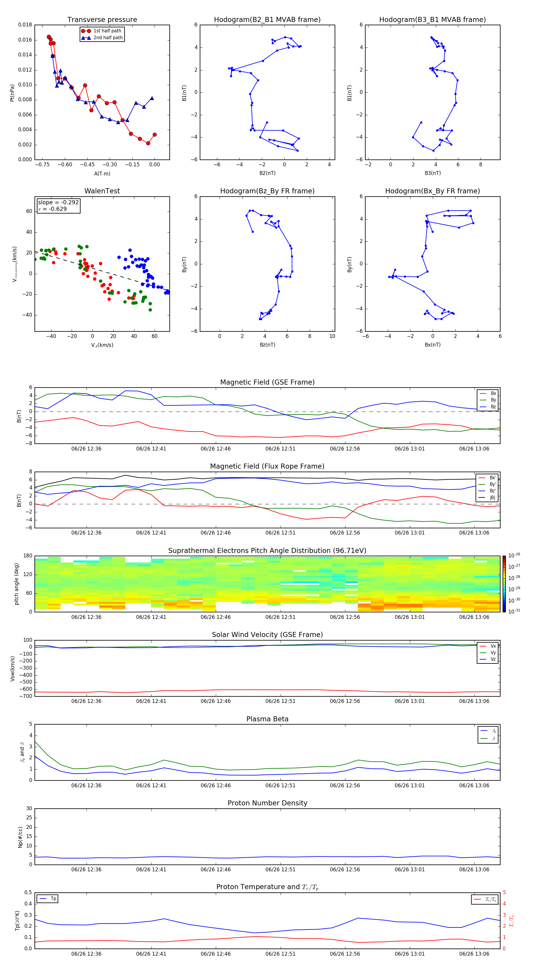
Task: Click the 'slope = -0.292' annotation box
Action: coord(58,206)
